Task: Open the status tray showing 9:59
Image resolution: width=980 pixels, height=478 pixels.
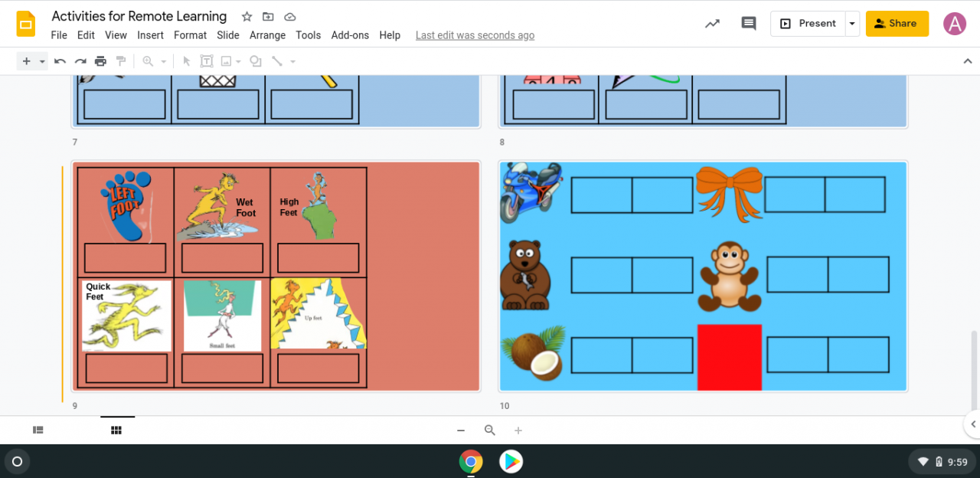Action: tap(942, 461)
